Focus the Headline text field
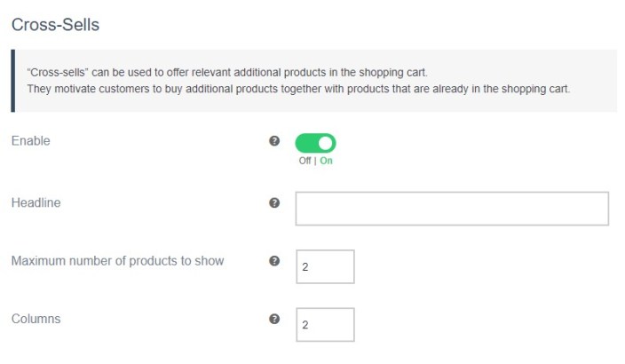 click(x=452, y=209)
